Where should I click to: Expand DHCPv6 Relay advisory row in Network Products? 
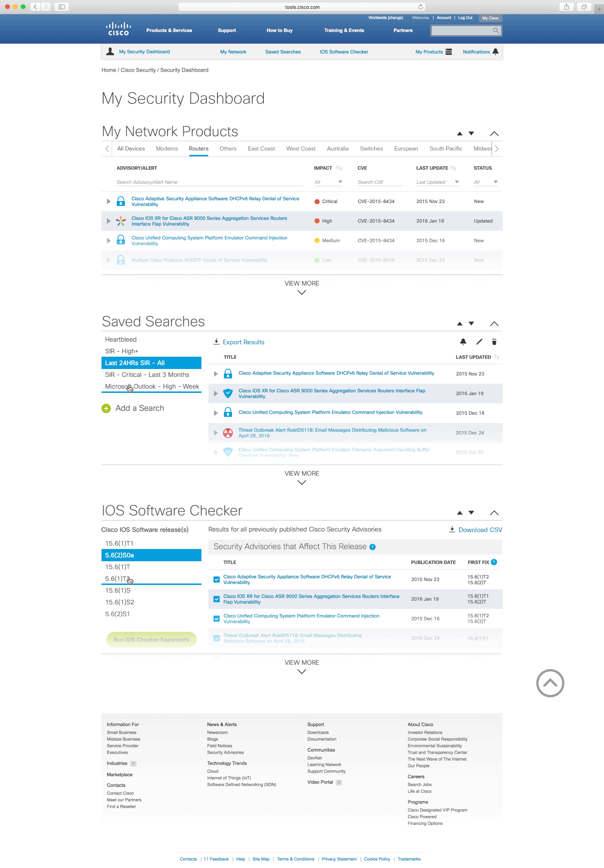tap(109, 201)
